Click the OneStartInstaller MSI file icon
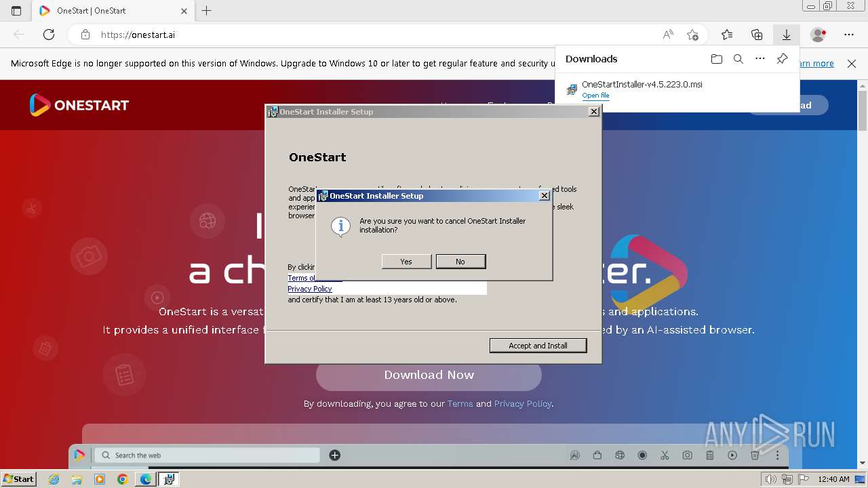Viewport: 868px width, 488px height. pyautogui.click(x=572, y=89)
